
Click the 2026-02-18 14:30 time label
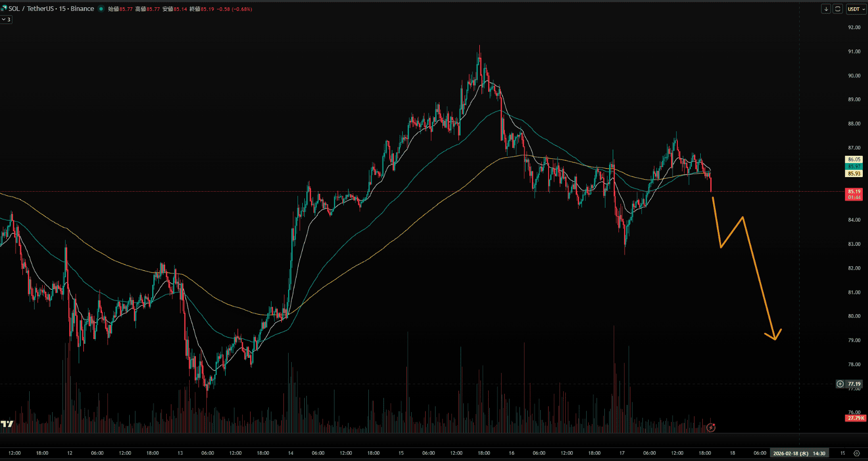799,453
